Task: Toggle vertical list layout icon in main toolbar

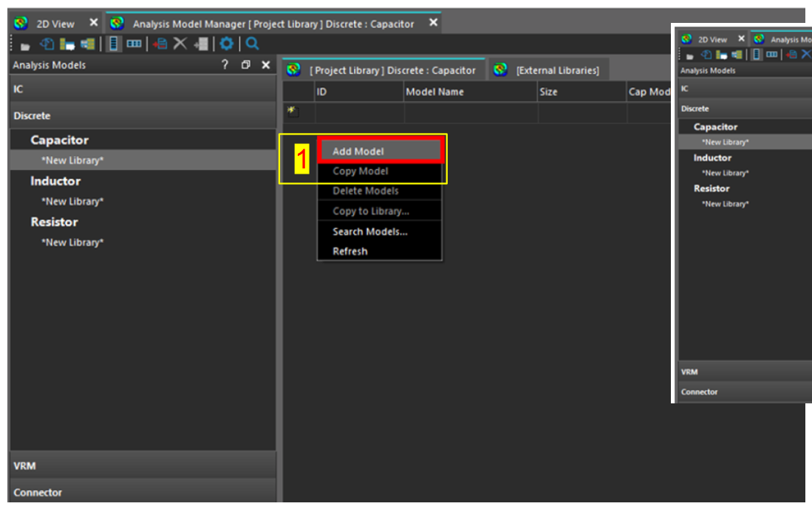Action: (113, 44)
